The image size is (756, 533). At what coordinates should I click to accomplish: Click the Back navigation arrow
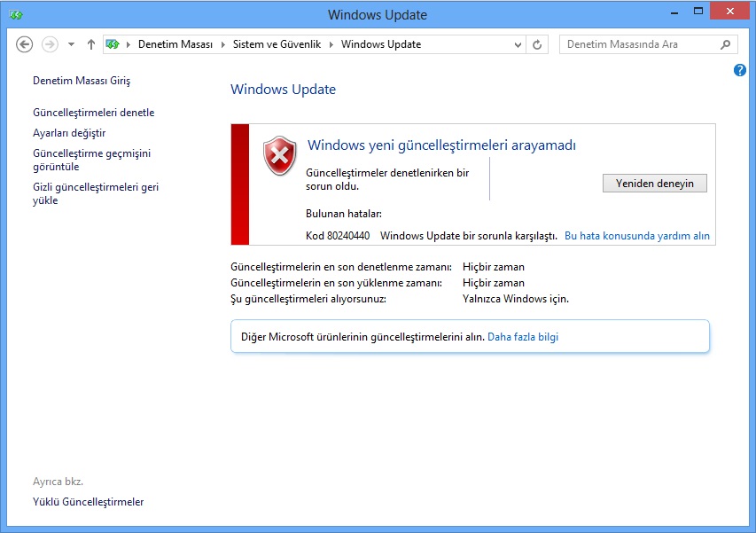coord(24,44)
